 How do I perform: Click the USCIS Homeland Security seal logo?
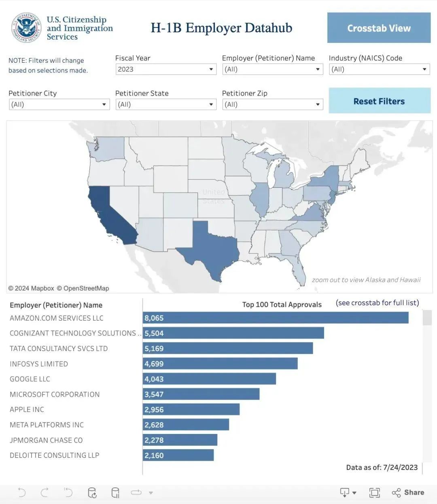click(x=26, y=28)
